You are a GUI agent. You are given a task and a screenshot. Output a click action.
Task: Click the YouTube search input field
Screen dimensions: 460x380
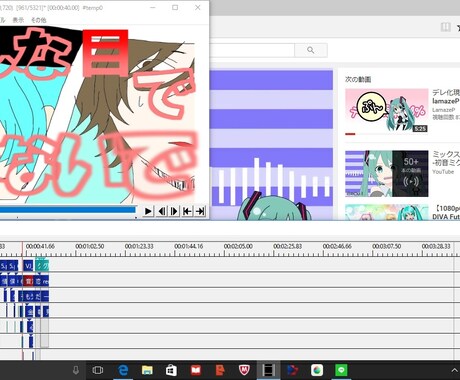(252, 50)
